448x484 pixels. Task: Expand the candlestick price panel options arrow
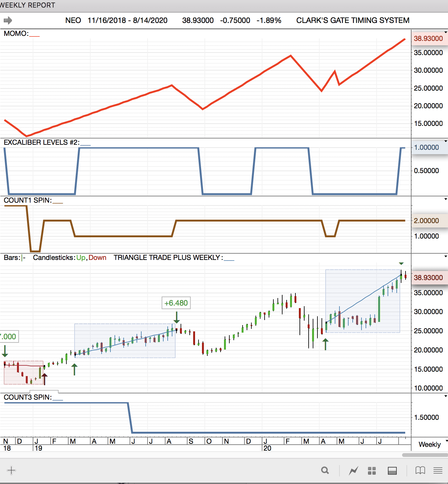pyautogui.click(x=445, y=256)
